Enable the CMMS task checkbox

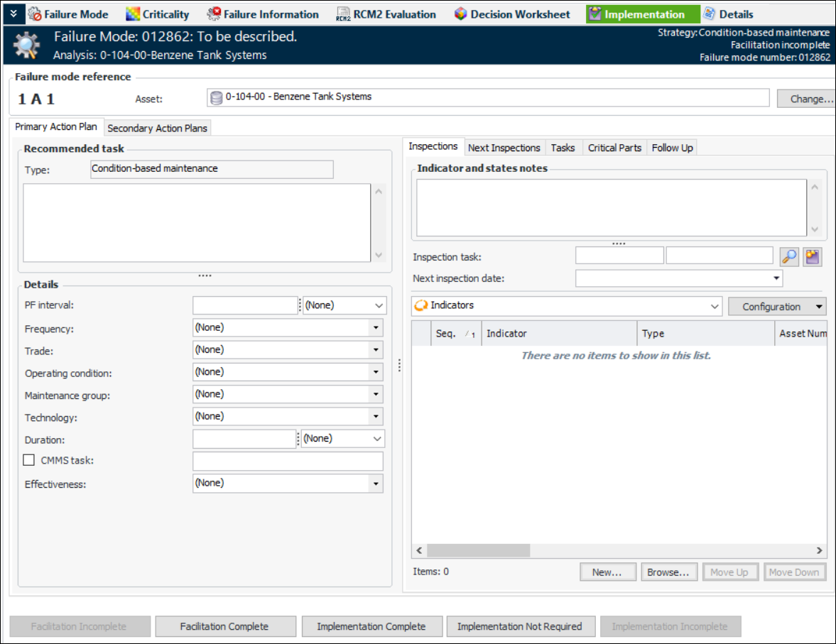click(x=29, y=460)
